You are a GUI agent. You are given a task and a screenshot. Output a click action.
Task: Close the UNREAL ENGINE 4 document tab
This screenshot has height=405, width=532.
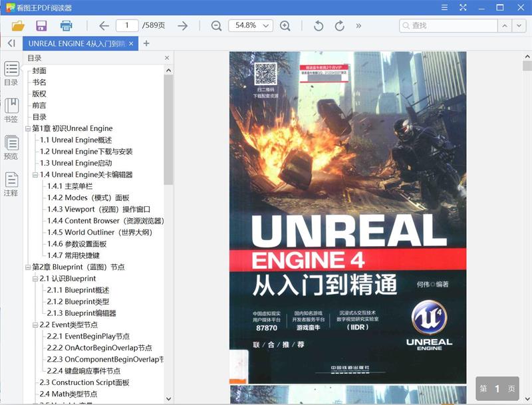131,44
